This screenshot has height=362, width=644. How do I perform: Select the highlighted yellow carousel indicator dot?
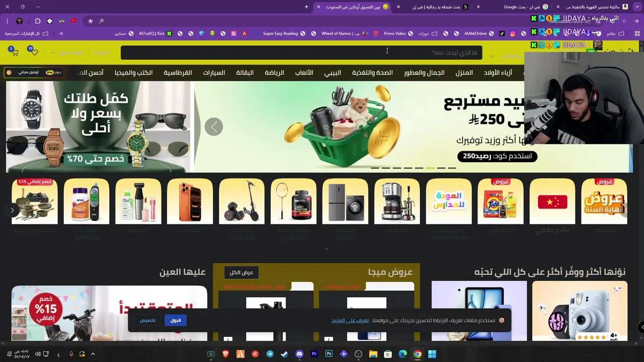[430, 168]
